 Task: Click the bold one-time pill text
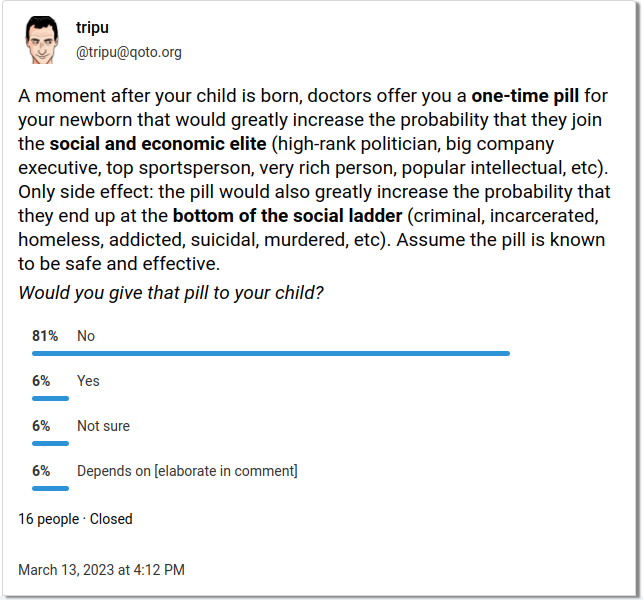[x=525, y=96]
